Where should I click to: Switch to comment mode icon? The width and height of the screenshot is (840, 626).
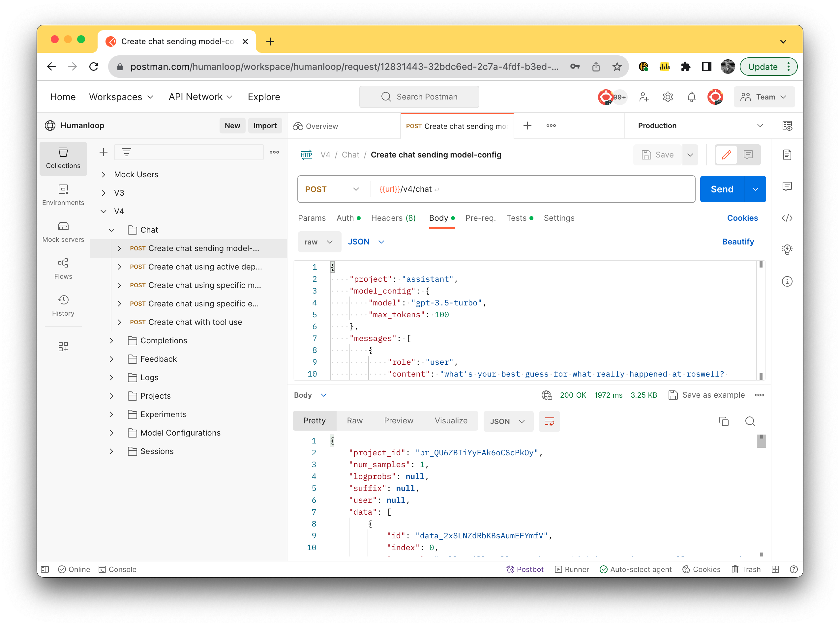[748, 155]
